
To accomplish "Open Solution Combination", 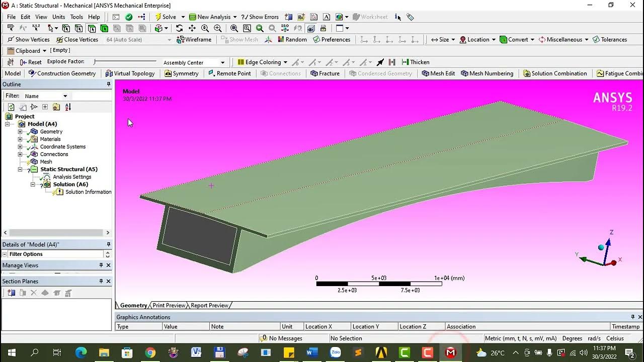I will (x=555, y=73).
